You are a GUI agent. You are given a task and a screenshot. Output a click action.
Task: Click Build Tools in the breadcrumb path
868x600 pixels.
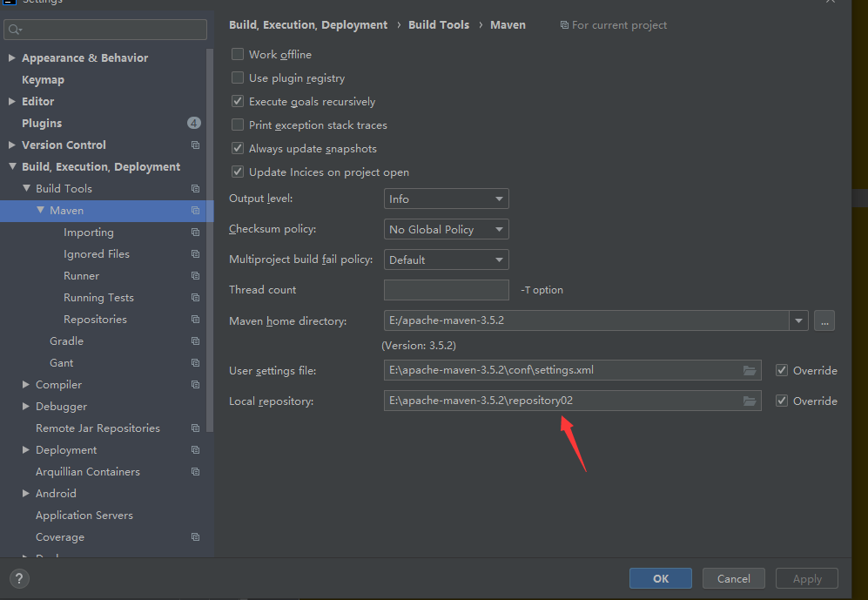[439, 24]
